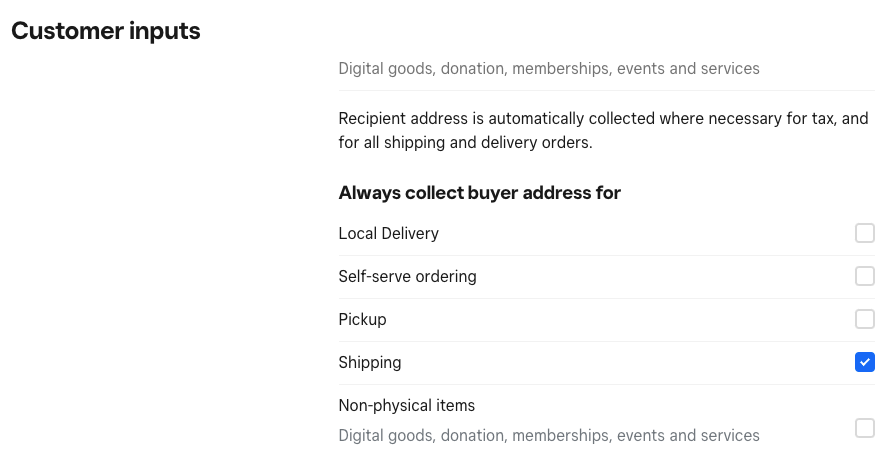Click the 'Always collect buyer address for' heading

click(x=480, y=192)
